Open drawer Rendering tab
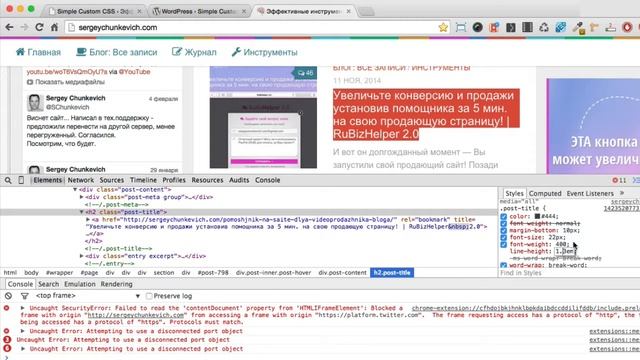 116,284
